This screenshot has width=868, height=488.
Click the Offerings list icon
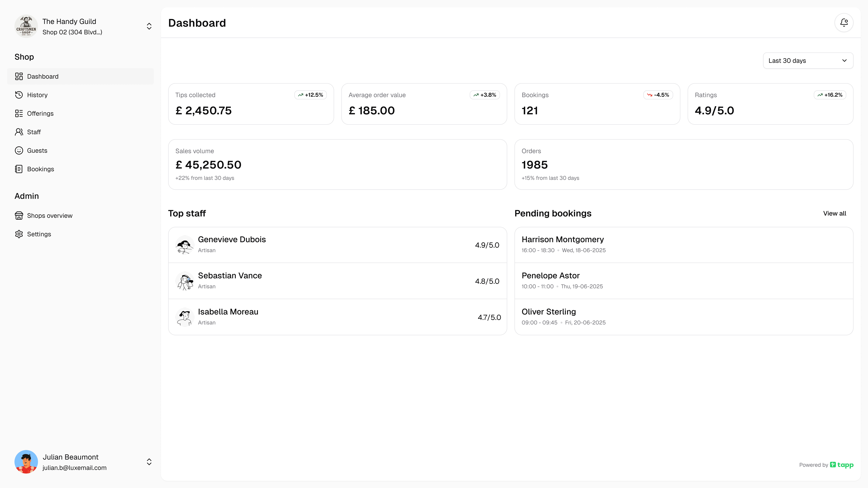(x=19, y=114)
